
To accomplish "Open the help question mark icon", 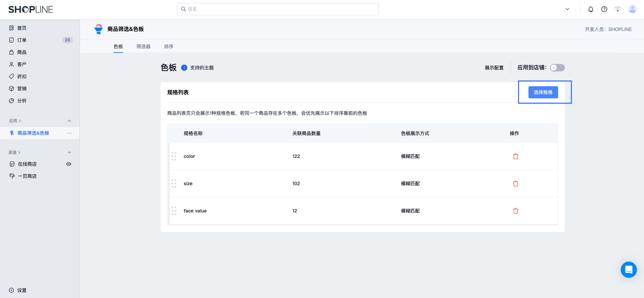I will (604, 9).
